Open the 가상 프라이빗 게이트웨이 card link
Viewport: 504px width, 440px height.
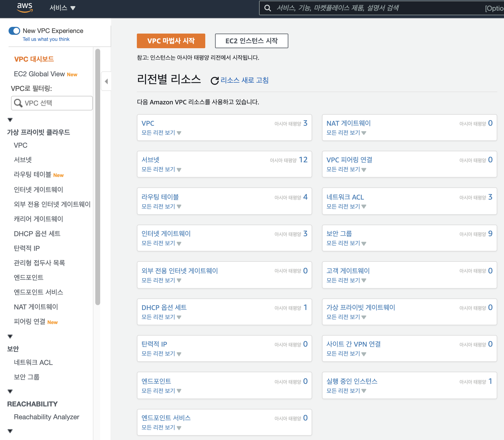coord(361,308)
